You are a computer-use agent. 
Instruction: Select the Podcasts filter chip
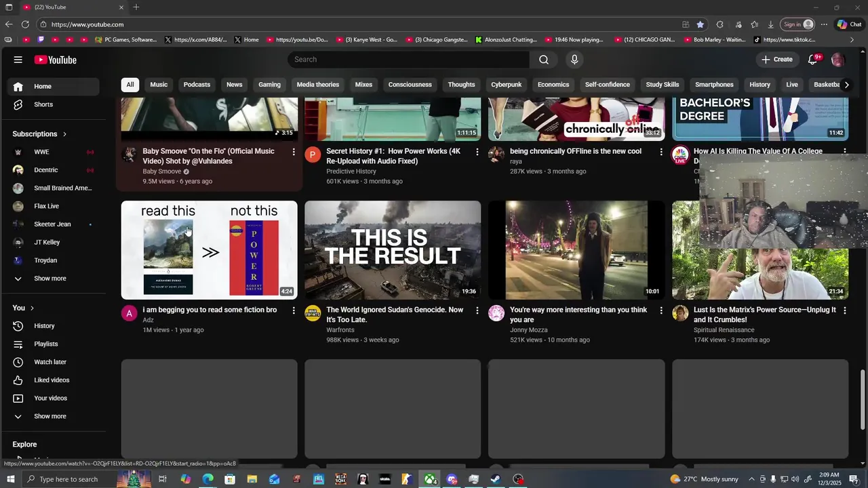click(197, 85)
